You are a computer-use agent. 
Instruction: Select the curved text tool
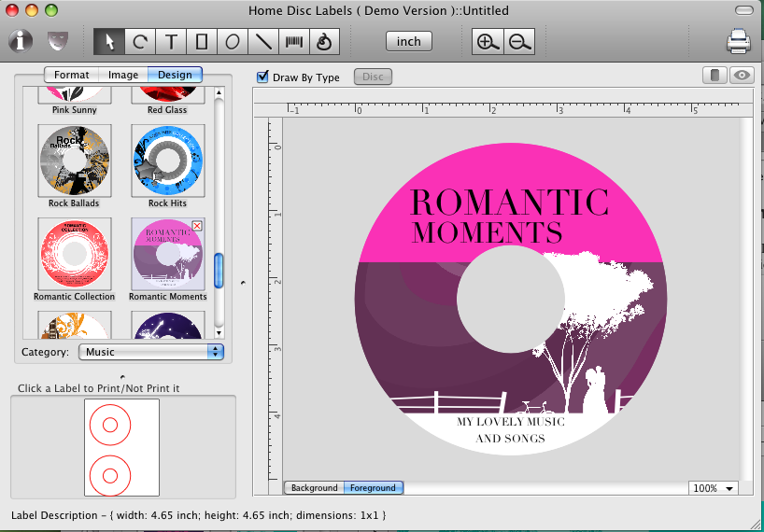[x=140, y=42]
